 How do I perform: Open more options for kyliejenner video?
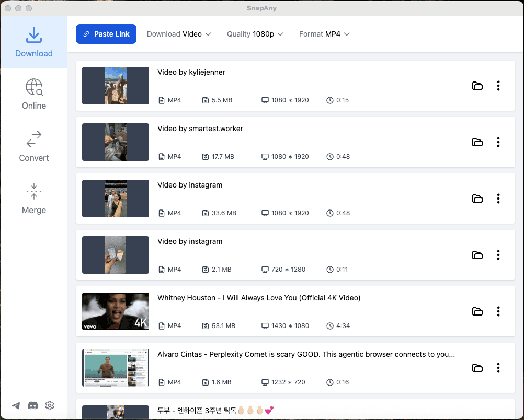(498, 86)
